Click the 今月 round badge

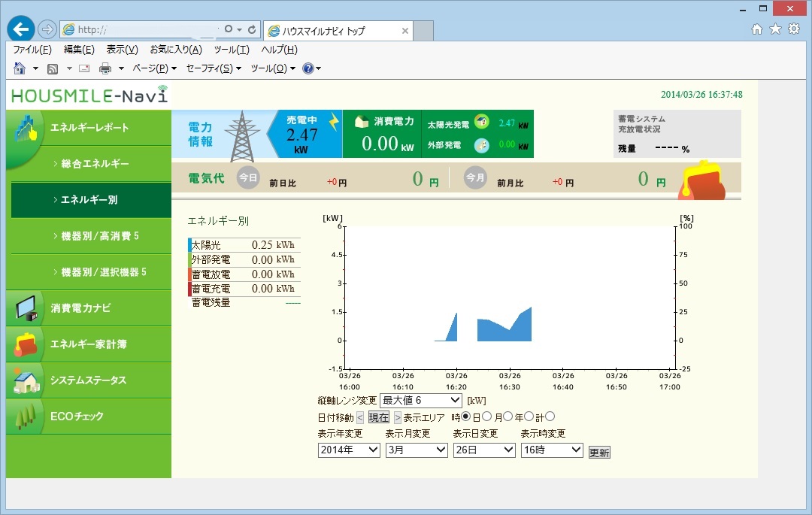pyautogui.click(x=475, y=177)
